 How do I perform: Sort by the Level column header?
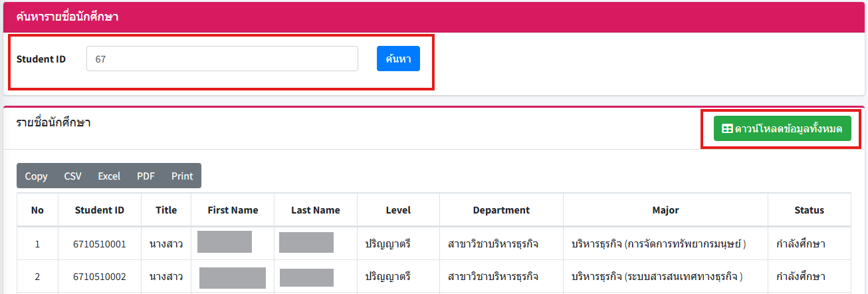(x=398, y=210)
